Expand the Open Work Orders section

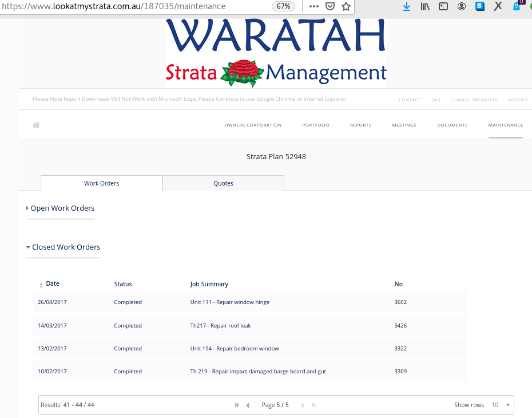(x=62, y=208)
